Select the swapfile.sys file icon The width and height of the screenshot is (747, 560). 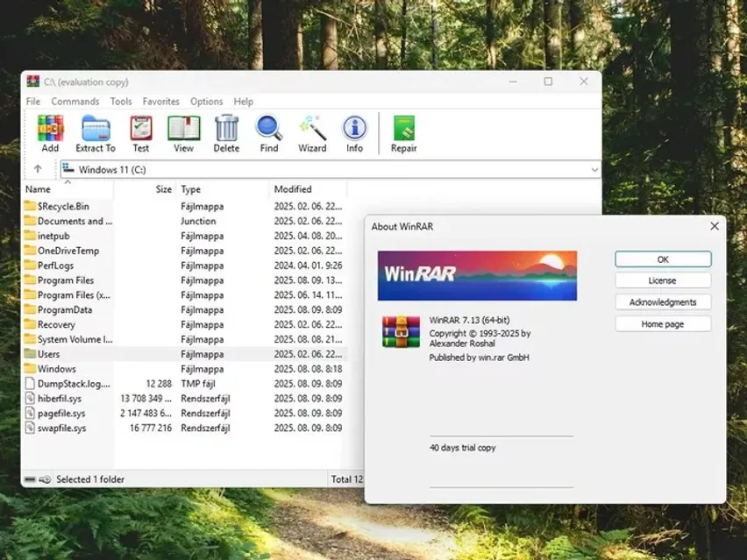(x=30, y=428)
